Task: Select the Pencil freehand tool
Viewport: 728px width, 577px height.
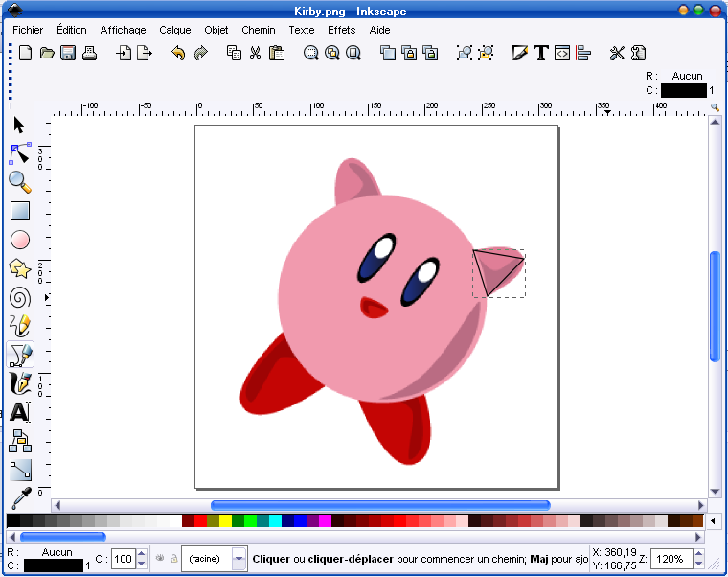Action: [x=20, y=326]
